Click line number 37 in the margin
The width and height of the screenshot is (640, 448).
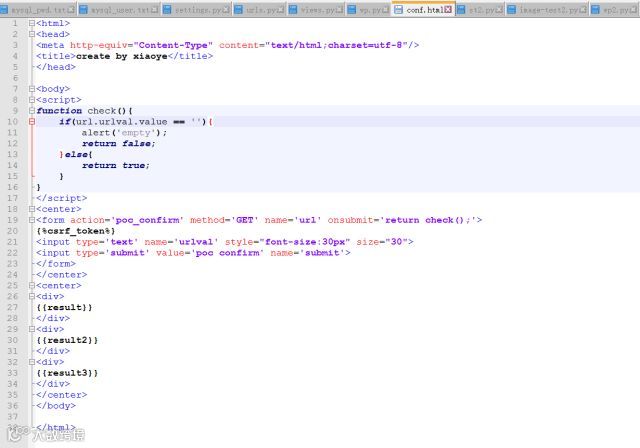click(x=12, y=417)
